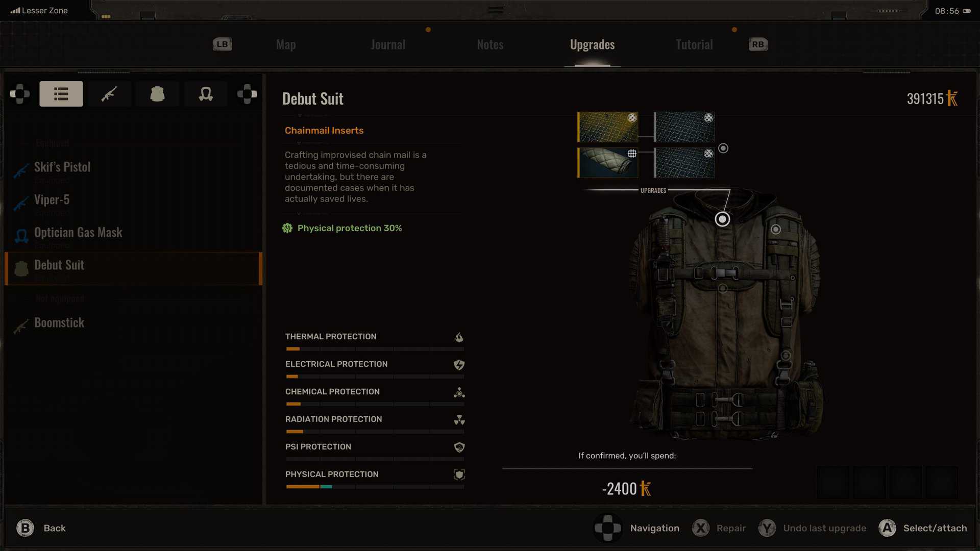980x551 pixels.
Task: Select the shoulder upgrade node on suit
Action: point(776,230)
